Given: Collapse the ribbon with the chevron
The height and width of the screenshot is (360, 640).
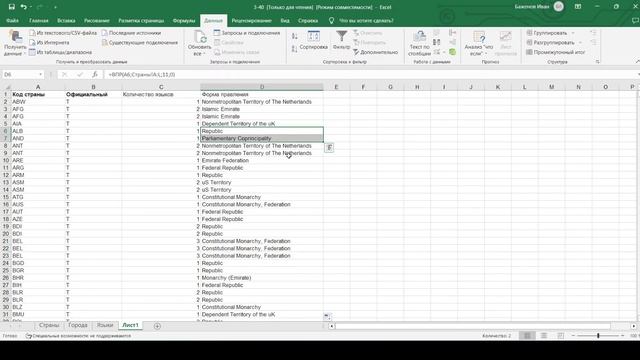Looking at the screenshot, I should click(x=637, y=61).
